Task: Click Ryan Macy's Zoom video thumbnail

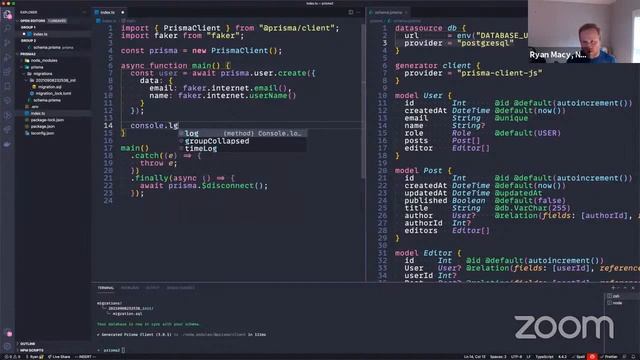Action: [584, 31]
